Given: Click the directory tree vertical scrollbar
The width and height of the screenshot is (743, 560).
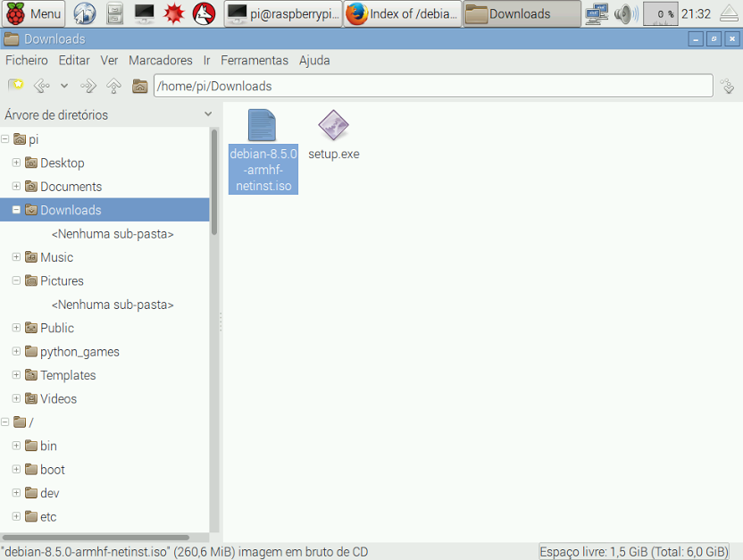Looking at the screenshot, I should click(x=214, y=182).
